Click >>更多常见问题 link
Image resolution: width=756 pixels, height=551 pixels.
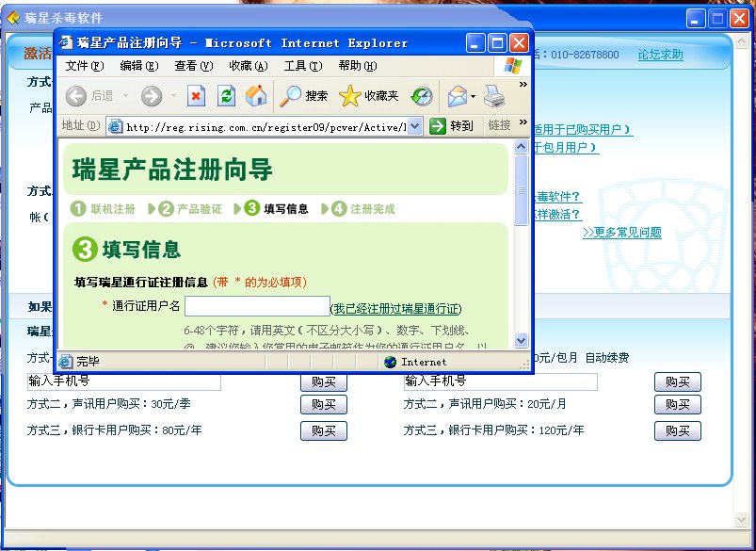click(x=622, y=233)
